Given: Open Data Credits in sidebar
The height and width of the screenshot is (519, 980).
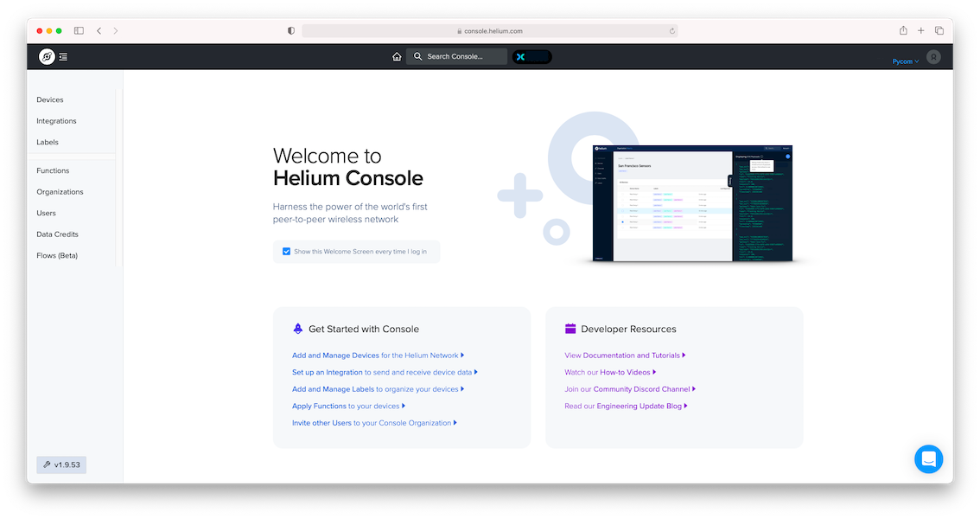Looking at the screenshot, I should pyautogui.click(x=58, y=234).
